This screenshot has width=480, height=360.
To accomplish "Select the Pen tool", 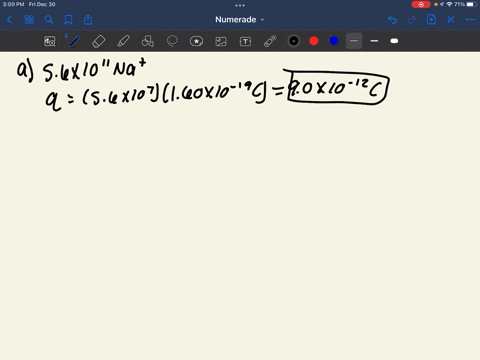I will 74,41.
